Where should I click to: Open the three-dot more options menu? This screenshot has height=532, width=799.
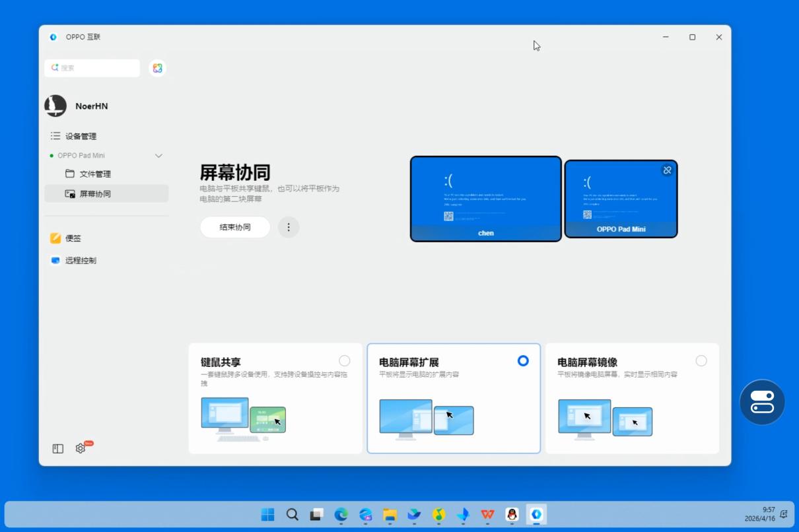pyautogui.click(x=289, y=227)
